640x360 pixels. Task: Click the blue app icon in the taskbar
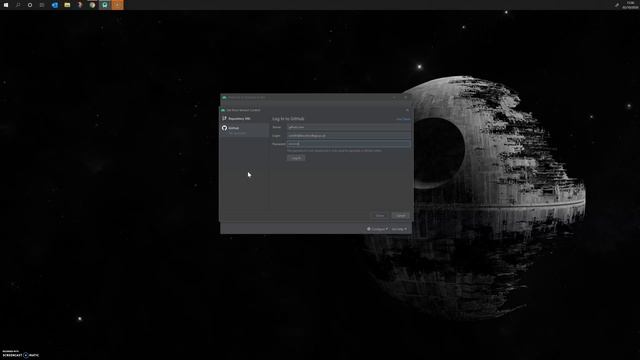pyautogui.click(x=55, y=5)
